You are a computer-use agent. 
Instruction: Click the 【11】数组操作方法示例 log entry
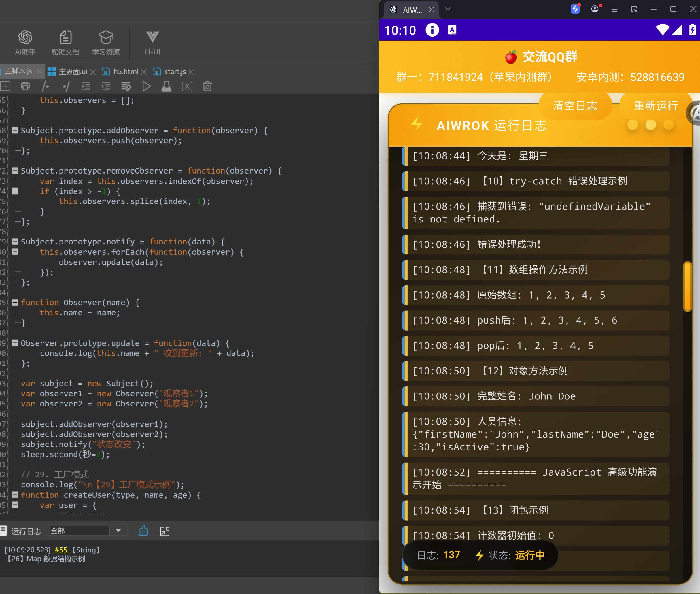point(536,270)
